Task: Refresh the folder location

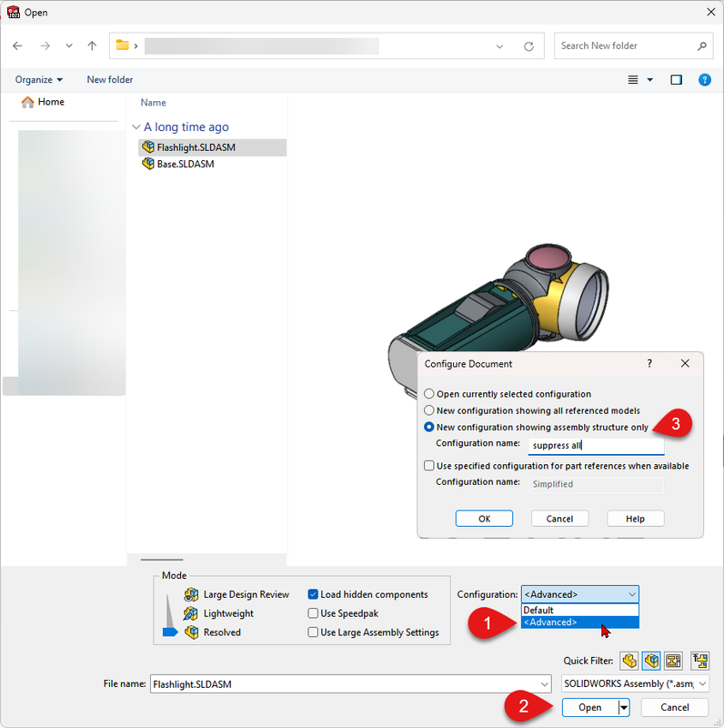Action: click(x=528, y=46)
